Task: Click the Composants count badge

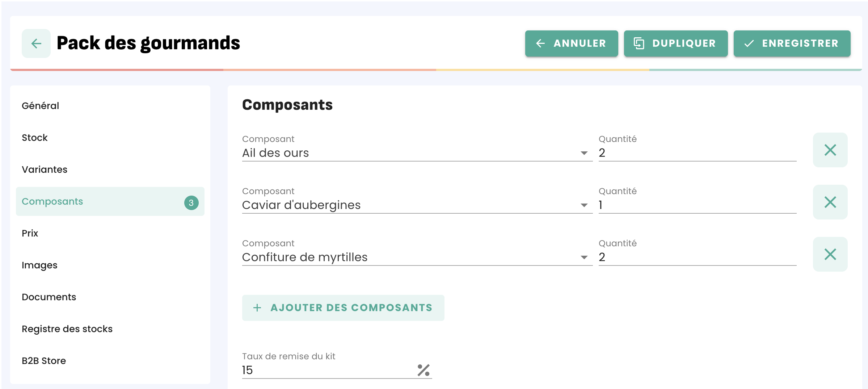Action: point(191,202)
